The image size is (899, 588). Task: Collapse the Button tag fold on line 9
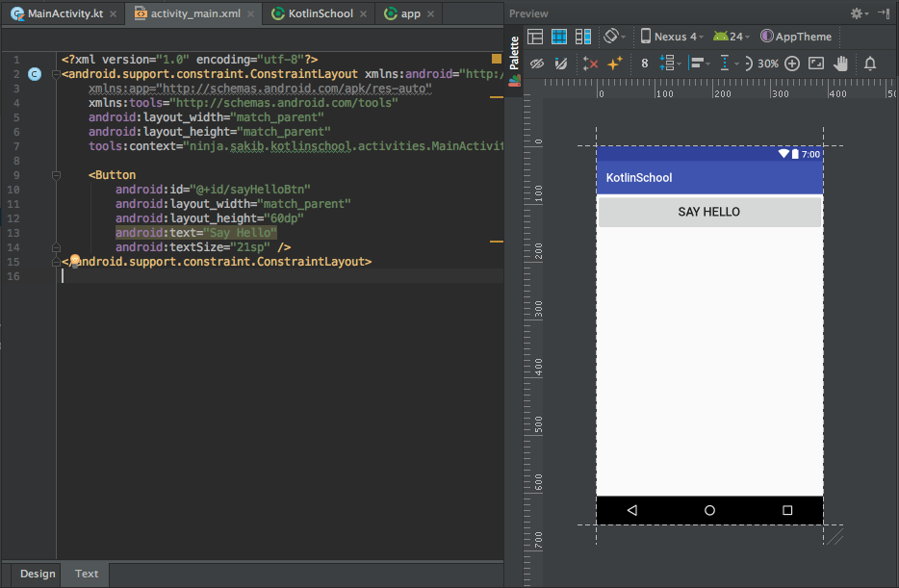[56, 175]
